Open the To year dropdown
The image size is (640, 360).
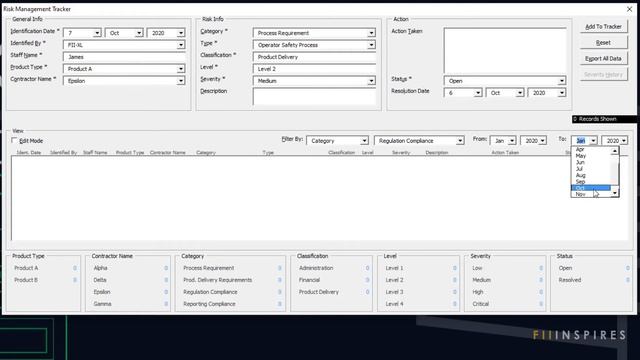pos(624,141)
